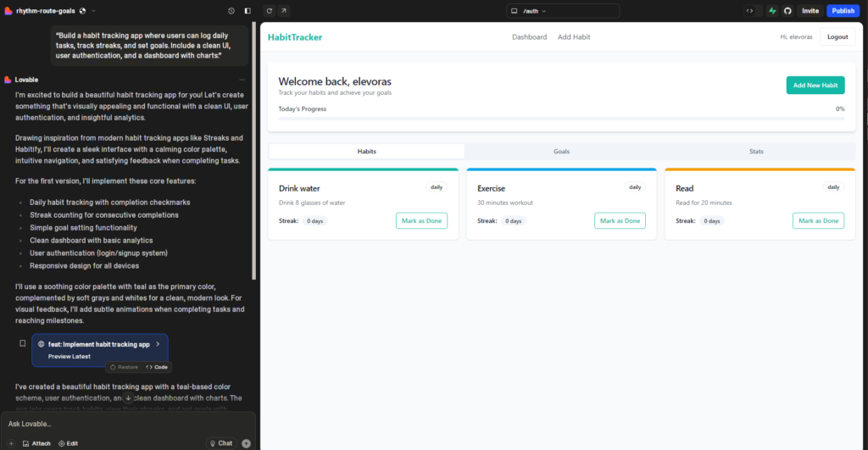868x450 pixels.
Task: Open the version history clock icon
Action: click(x=231, y=11)
